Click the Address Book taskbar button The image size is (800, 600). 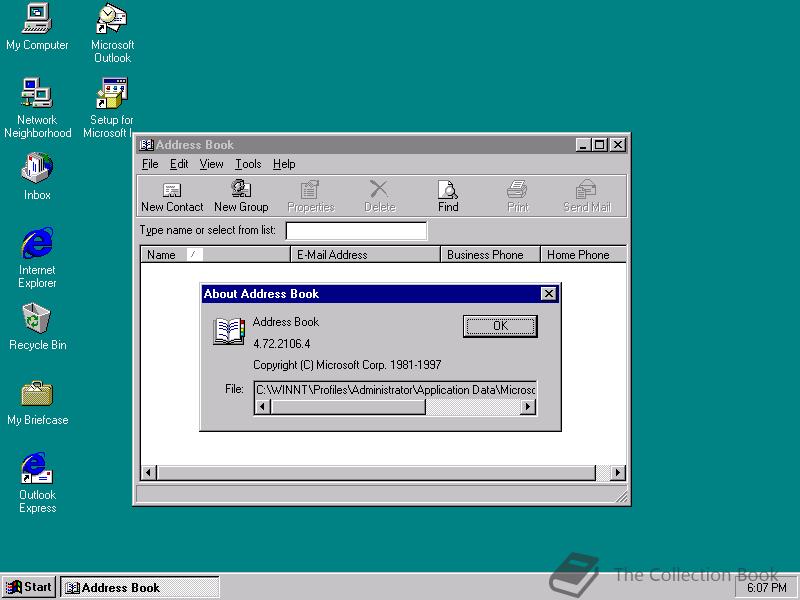point(140,588)
